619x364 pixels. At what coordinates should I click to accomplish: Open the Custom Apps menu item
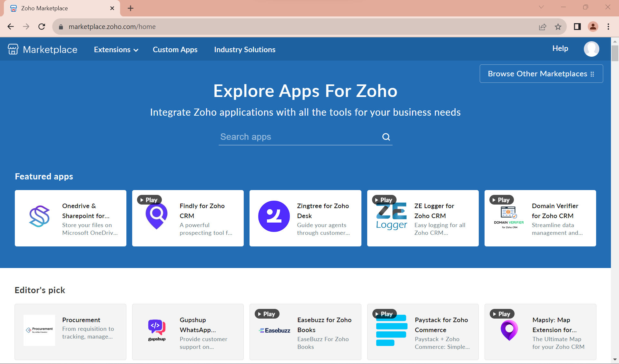click(x=175, y=50)
